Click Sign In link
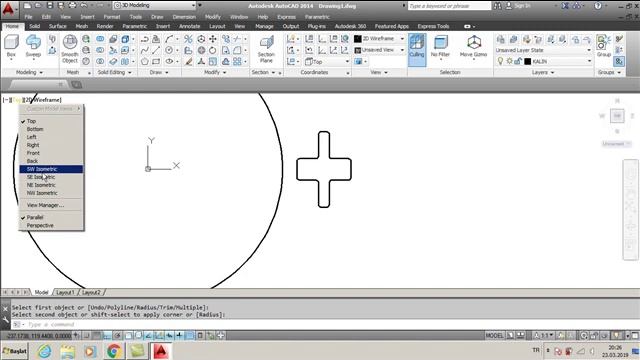This screenshot has width=640, height=360. click(x=522, y=6)
